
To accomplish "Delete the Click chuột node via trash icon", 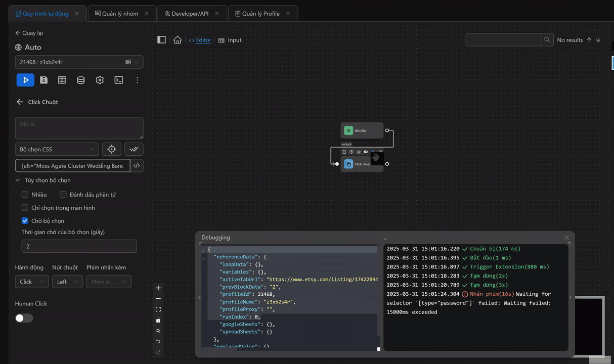I will coord(344,152).
